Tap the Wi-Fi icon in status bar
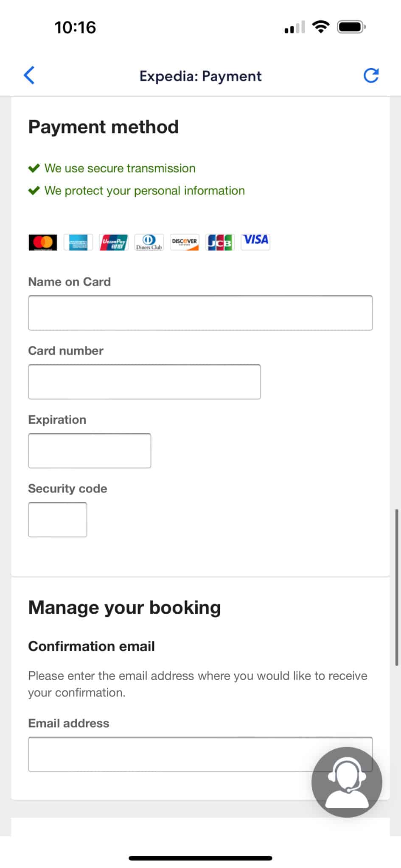Viewport: 401px width, 868px height. tap(321, 26)
